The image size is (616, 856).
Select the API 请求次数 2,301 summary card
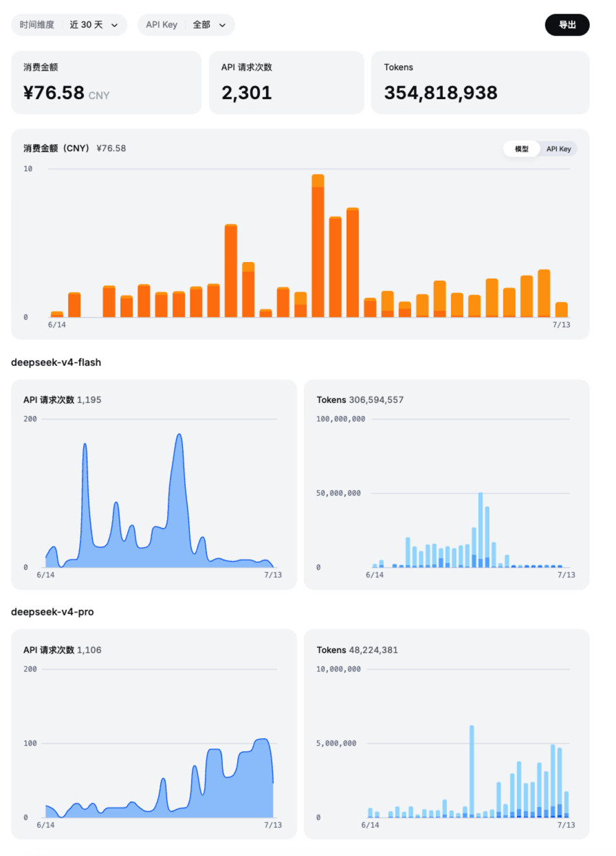coord(287,83)
